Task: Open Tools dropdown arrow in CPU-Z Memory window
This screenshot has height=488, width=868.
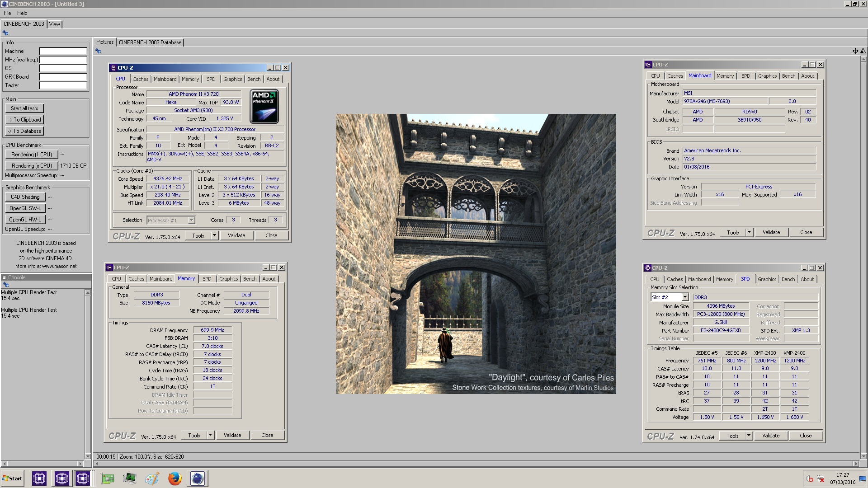Action: (210, 435)
